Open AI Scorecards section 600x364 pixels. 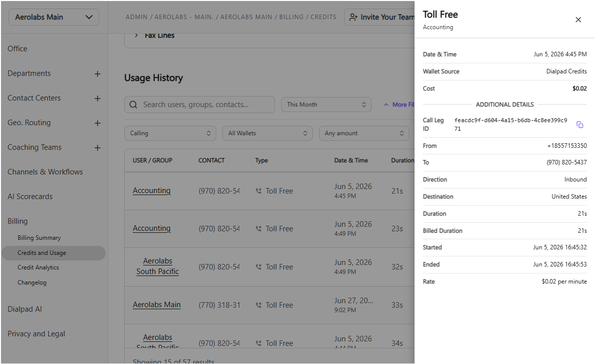pos(31,198)
